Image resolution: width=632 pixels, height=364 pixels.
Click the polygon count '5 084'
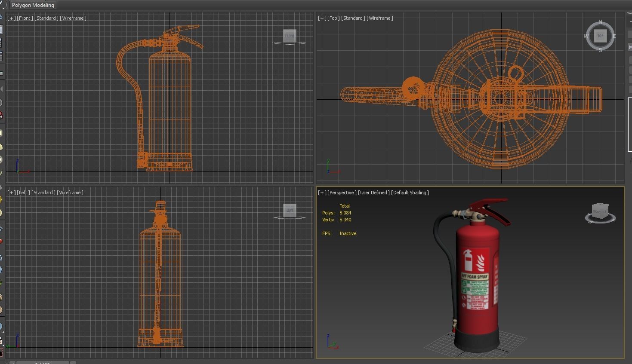pyautogui.click(x=345, y=213)
